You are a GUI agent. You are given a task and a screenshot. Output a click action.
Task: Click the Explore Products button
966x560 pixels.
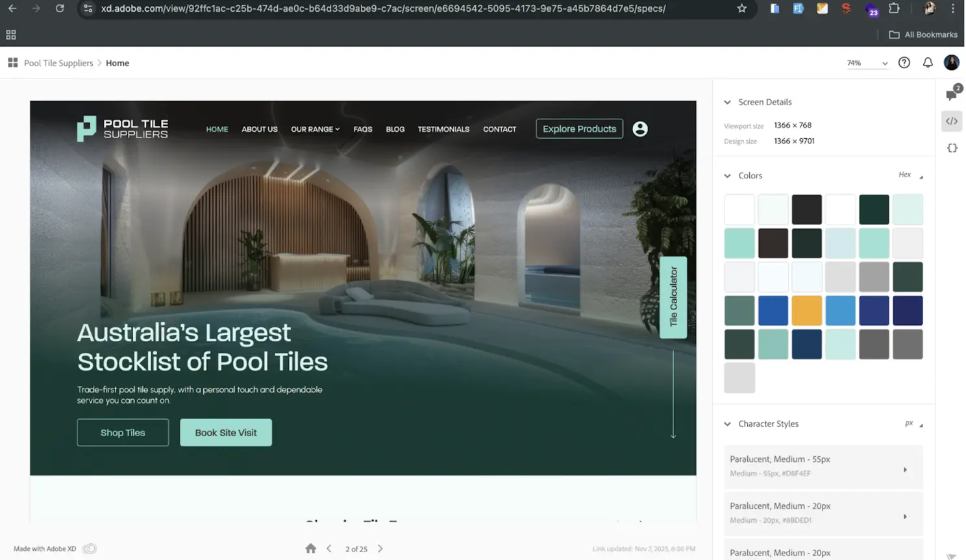[x=579, y=129]
